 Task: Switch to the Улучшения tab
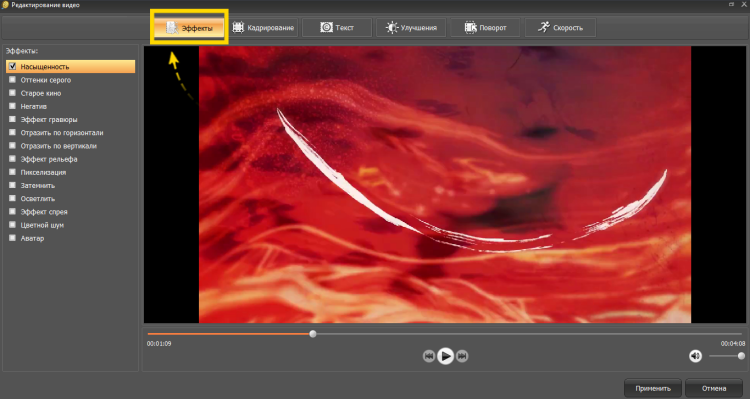click(411, 28)
